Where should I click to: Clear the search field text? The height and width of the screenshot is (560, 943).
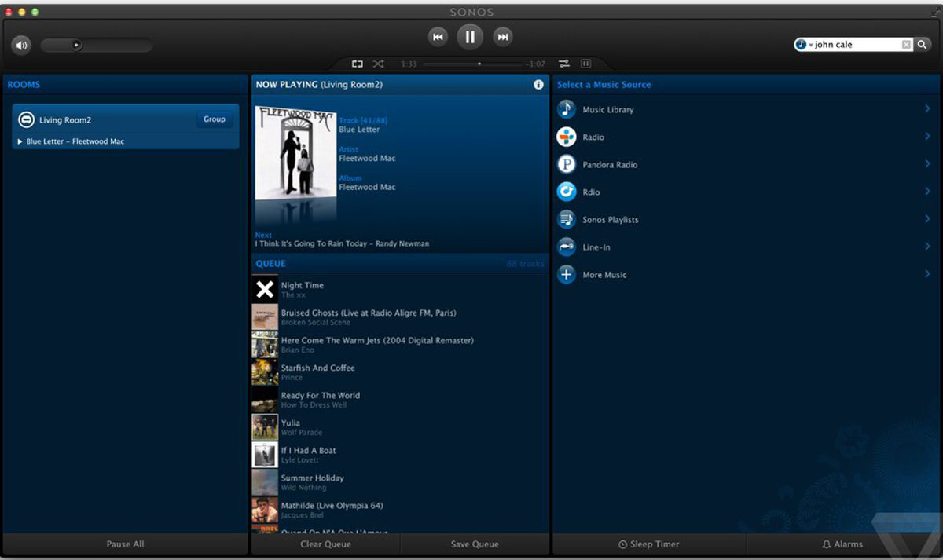(x=906, y=45)
